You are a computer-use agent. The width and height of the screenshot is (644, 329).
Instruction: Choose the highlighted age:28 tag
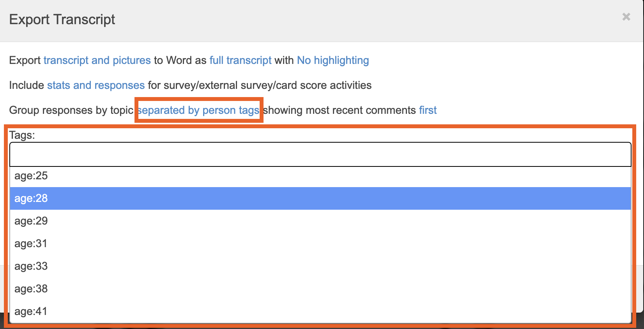point(31,198)
